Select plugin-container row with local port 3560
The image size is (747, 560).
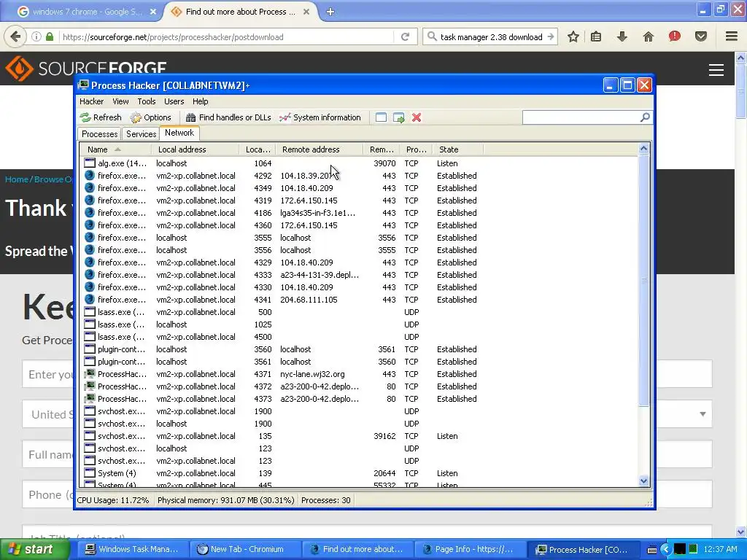(281, 349)
